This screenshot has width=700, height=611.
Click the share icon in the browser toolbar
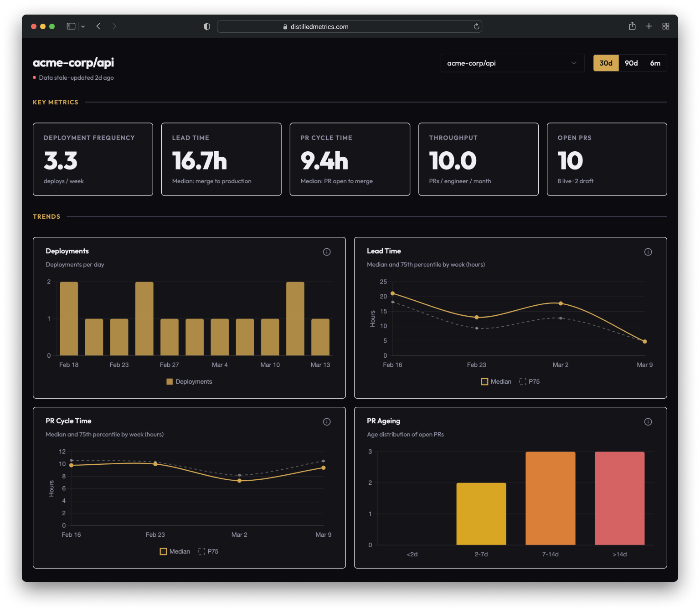[x=632, y=26]
